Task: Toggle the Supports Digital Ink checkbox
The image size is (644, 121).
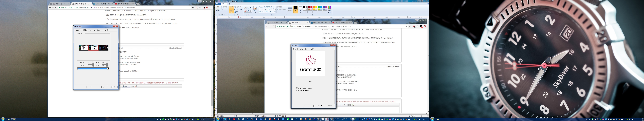Action: click(297, 91)
